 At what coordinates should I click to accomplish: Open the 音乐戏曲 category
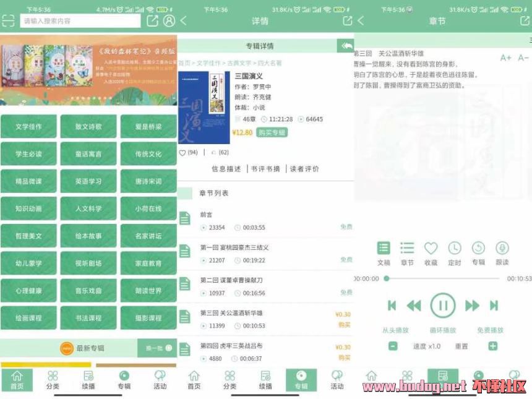pos(88,291)
